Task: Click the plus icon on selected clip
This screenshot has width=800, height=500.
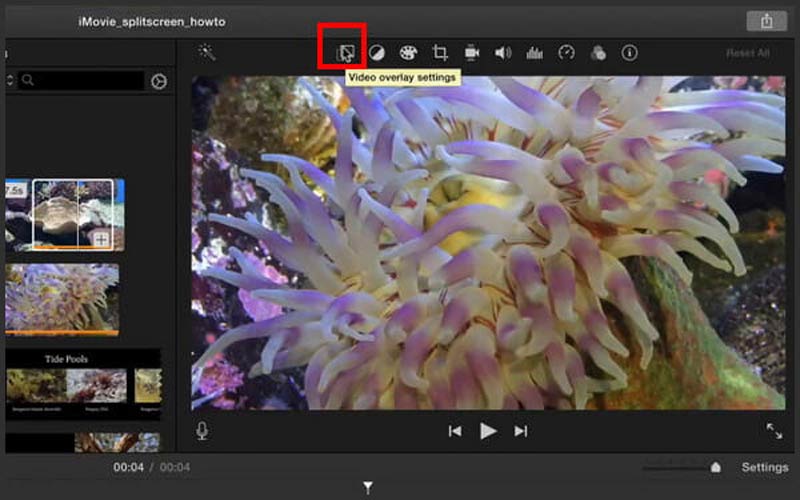Action: tap(102, 239)
